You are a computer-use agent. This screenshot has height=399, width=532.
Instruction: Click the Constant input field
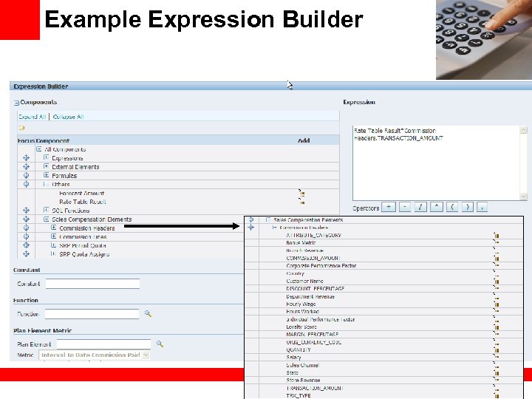click(92, 284)
